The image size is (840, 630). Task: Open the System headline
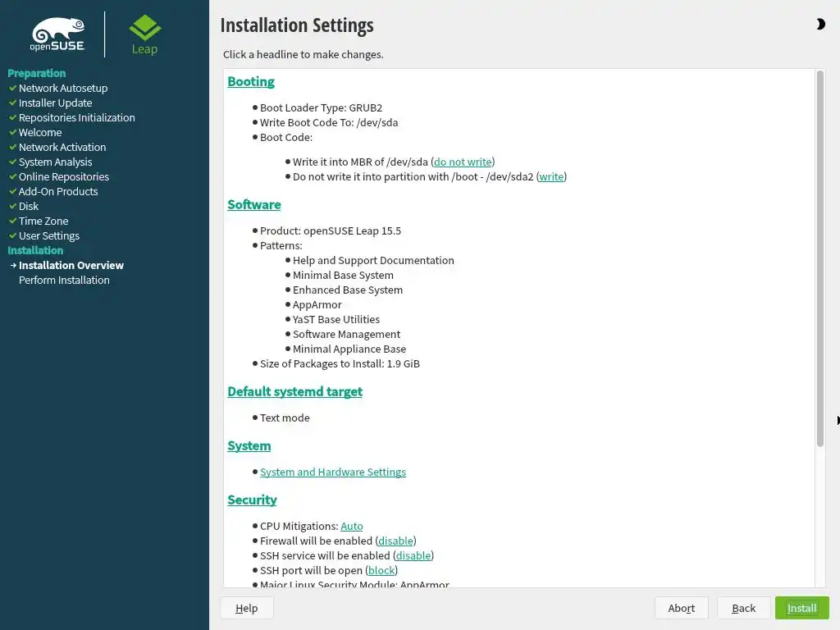click(249, 445)
